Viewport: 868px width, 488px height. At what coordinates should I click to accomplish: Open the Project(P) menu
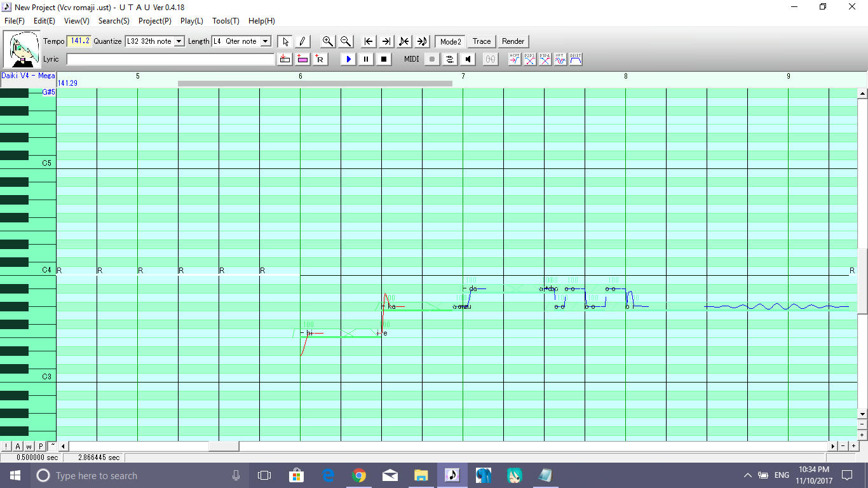tap(154, 21)
